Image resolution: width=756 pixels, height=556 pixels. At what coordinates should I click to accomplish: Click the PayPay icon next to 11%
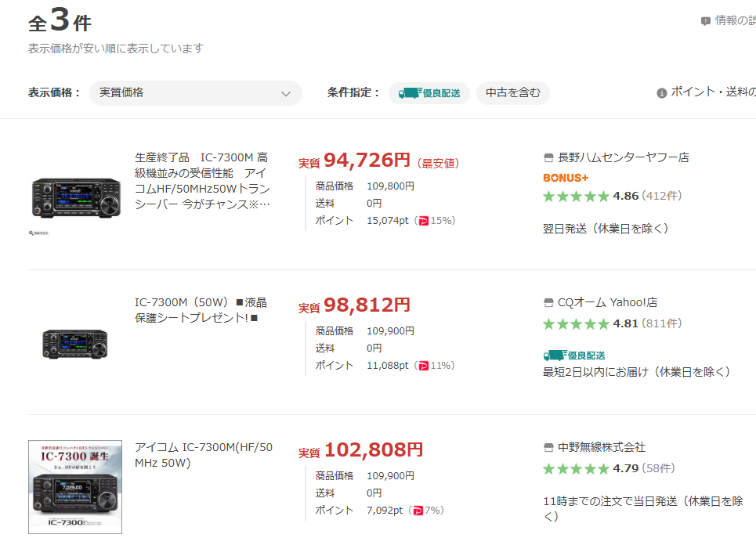(423, 366)
